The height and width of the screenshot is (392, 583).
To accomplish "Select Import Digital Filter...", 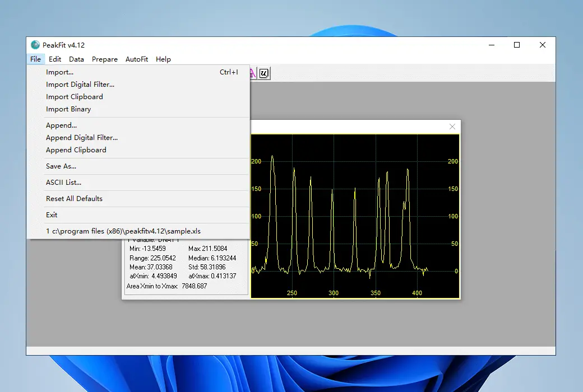I will (138, 85).
